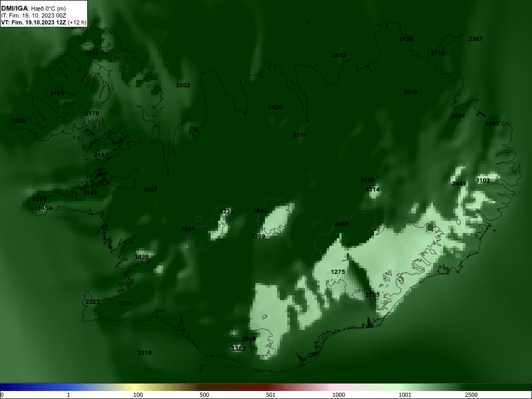Viewport: 532px width, 399px height.
Task: Select the 3268 value label
Action: [x=39, y=199]
